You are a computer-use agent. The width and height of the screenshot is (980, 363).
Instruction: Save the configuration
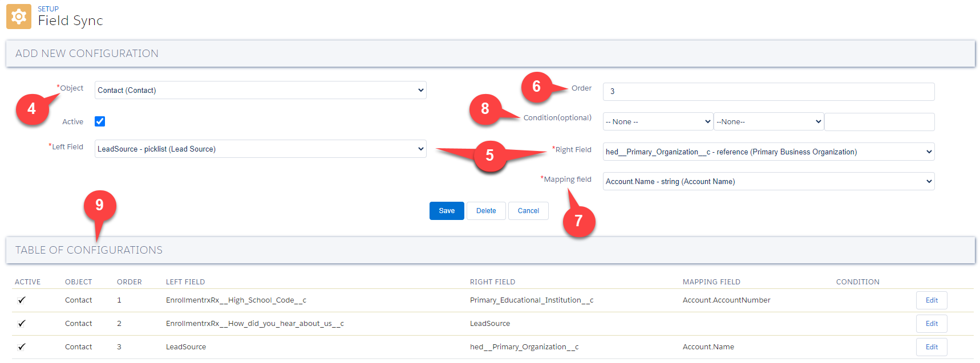click(447, 211)
